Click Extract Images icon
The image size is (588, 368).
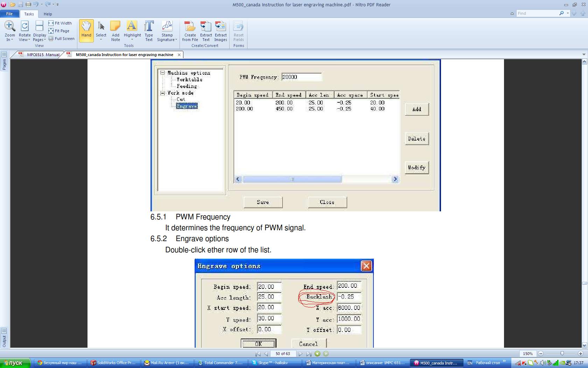220,26
